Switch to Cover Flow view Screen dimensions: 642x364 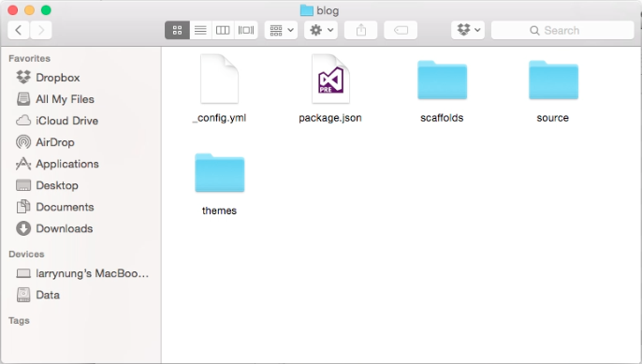point(246,30)
